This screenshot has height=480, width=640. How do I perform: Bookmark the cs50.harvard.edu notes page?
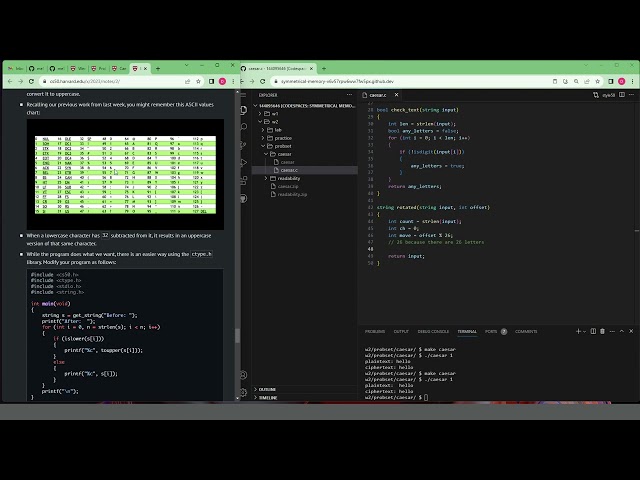(199, 81)
